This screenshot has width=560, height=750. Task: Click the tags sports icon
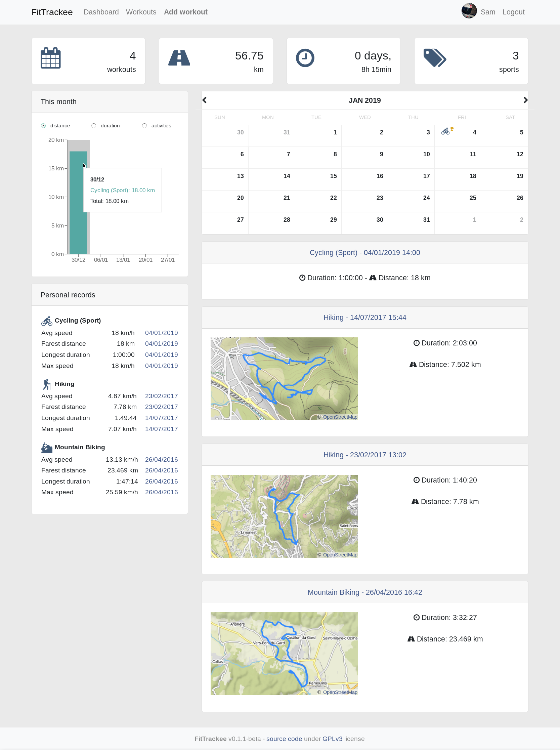[435, 58]
